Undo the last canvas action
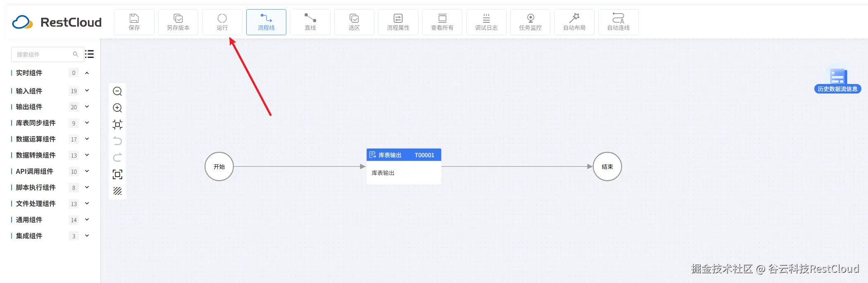The width and height of the screenshot is (868, 283). [x=117, y=141]
